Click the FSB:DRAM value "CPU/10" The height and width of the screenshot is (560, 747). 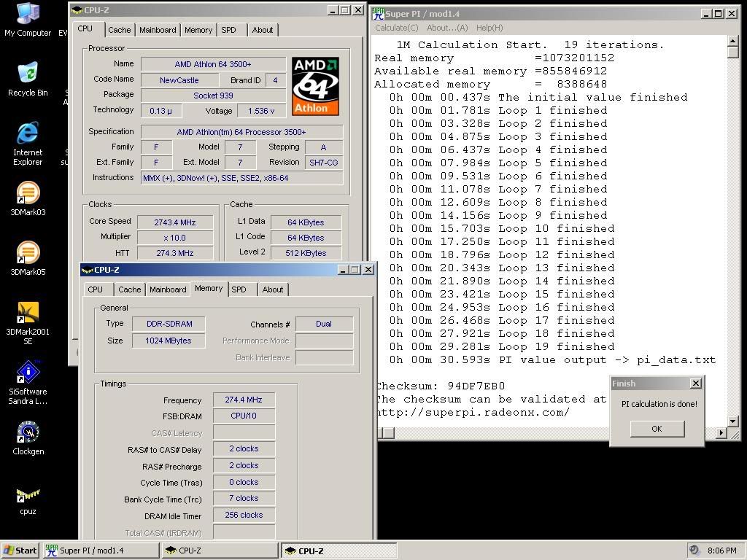(244, 416)
